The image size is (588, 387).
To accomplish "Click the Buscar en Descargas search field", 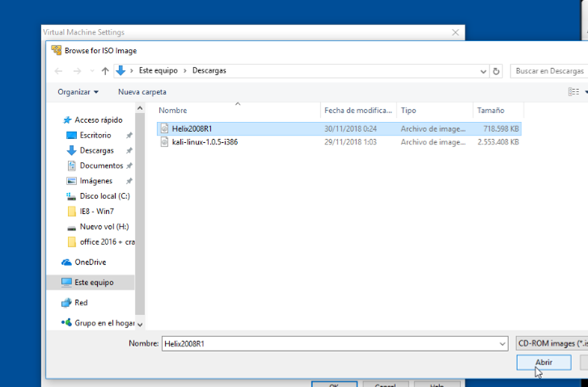I will 549,71.
